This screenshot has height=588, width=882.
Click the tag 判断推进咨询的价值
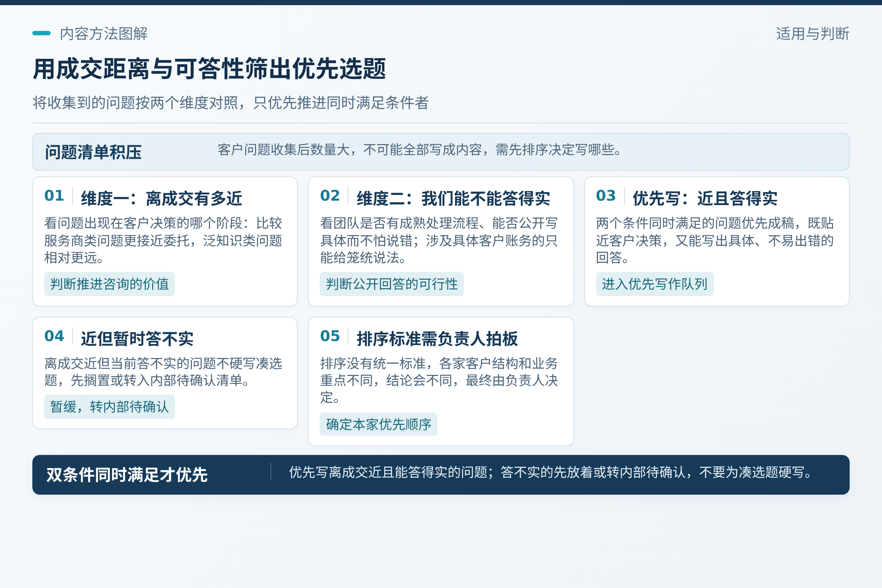pos(110,284)
